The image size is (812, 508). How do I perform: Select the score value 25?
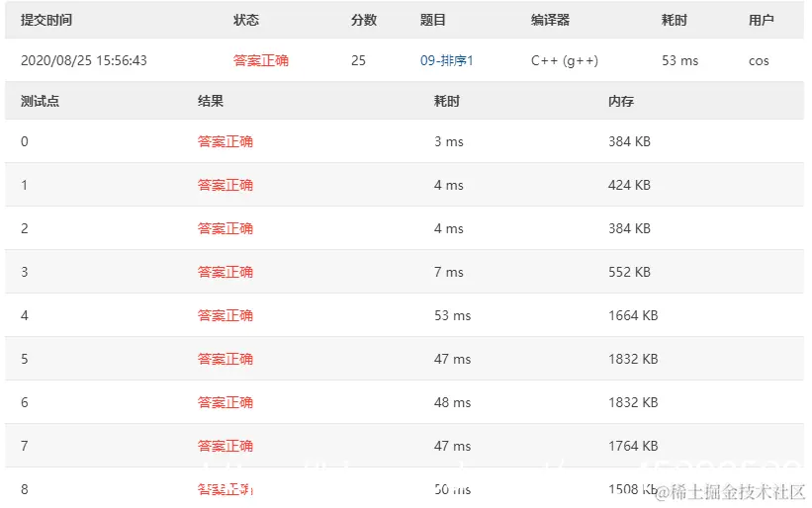pos(358,60)
